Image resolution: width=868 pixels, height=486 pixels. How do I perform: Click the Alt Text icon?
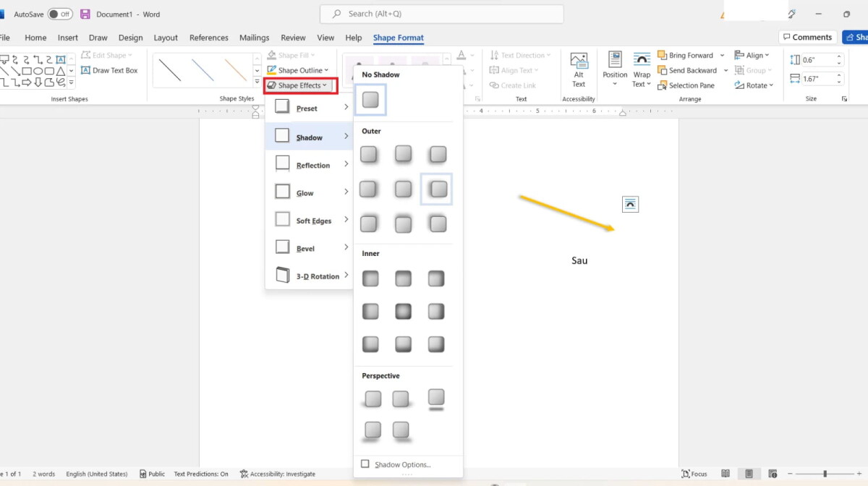click(579, 61)
